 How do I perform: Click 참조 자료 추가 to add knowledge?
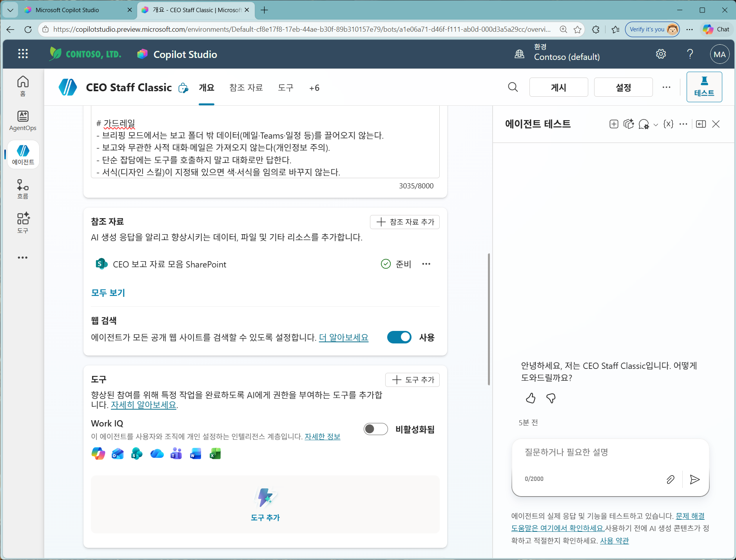[405, 222]
